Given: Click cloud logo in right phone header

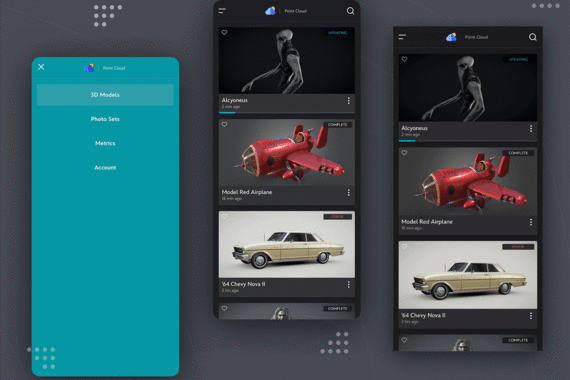Looking at the screenshot, I should 451,37.
